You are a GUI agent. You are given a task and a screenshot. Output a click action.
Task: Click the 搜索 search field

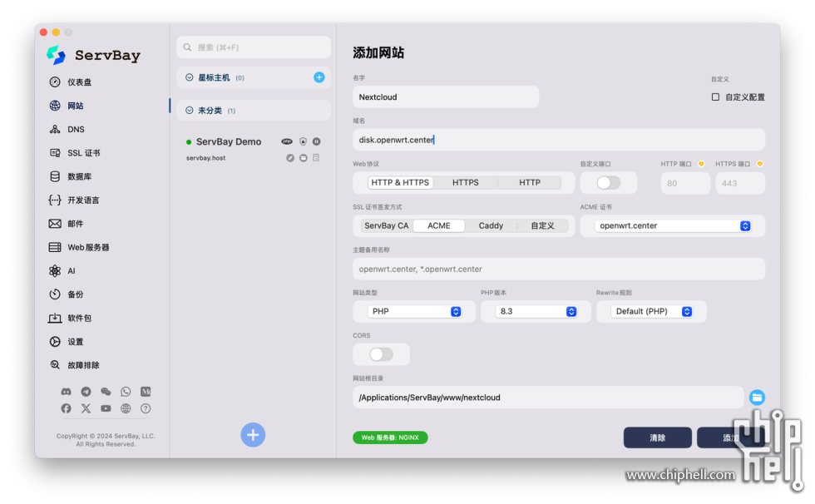tap(254, 47)
